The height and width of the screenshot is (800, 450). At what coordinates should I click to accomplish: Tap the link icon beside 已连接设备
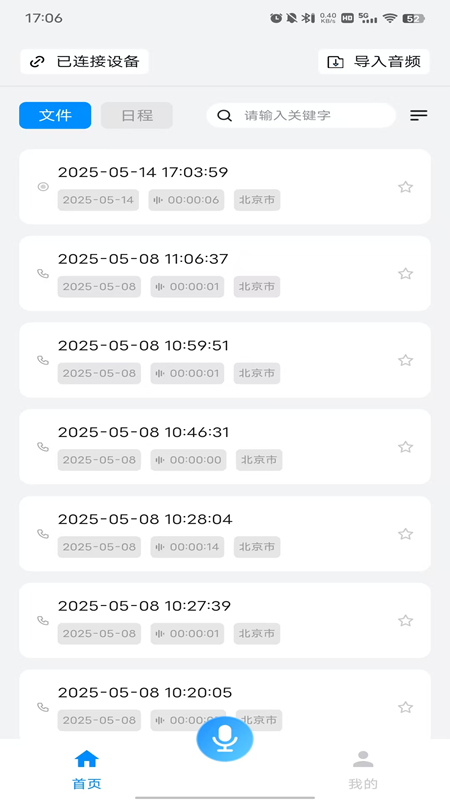coord(37,62)
